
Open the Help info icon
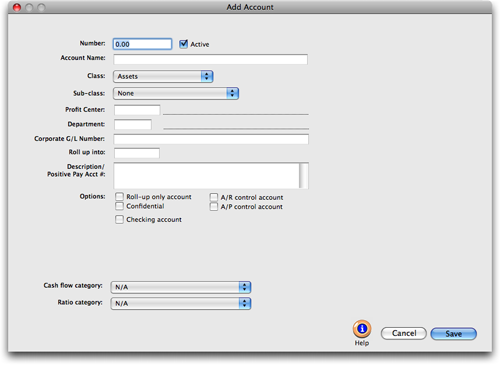pos(362,329)
